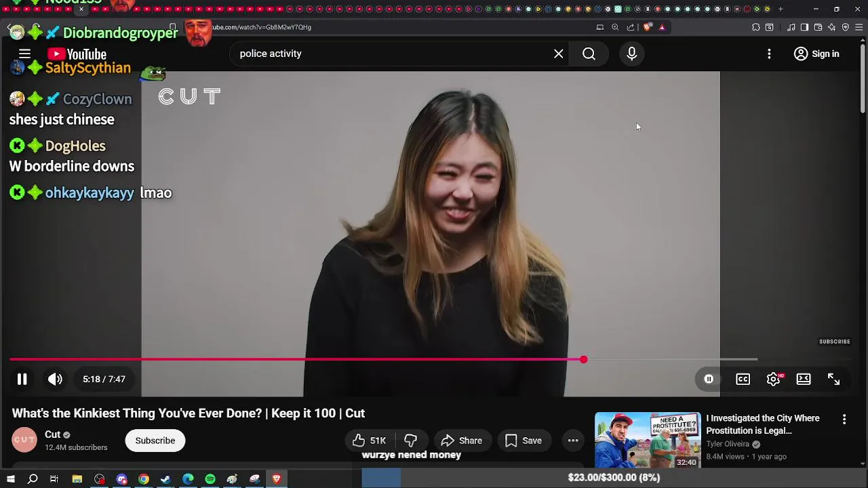
Task: Open Tyler Oliveira channel link
Action: 728,444
